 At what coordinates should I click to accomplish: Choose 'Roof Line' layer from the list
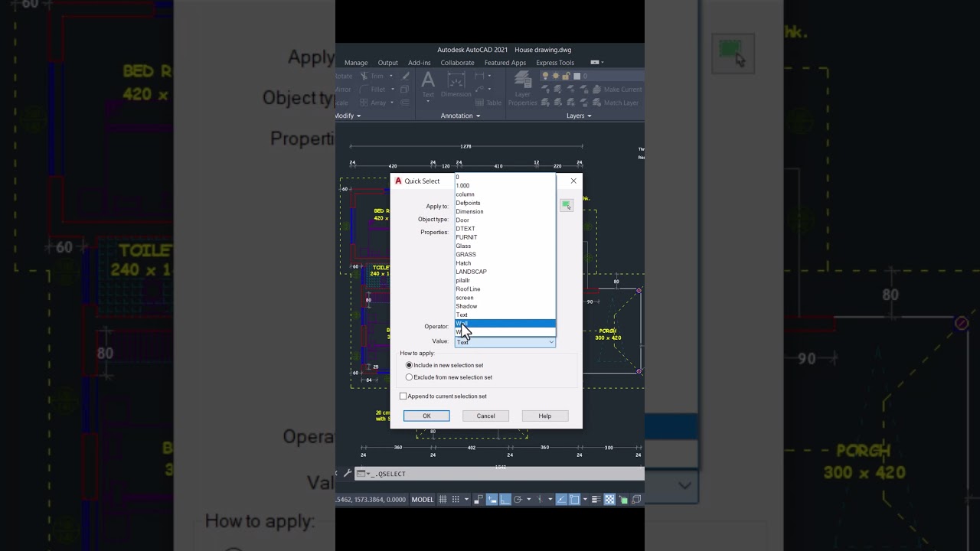(505, 289)
